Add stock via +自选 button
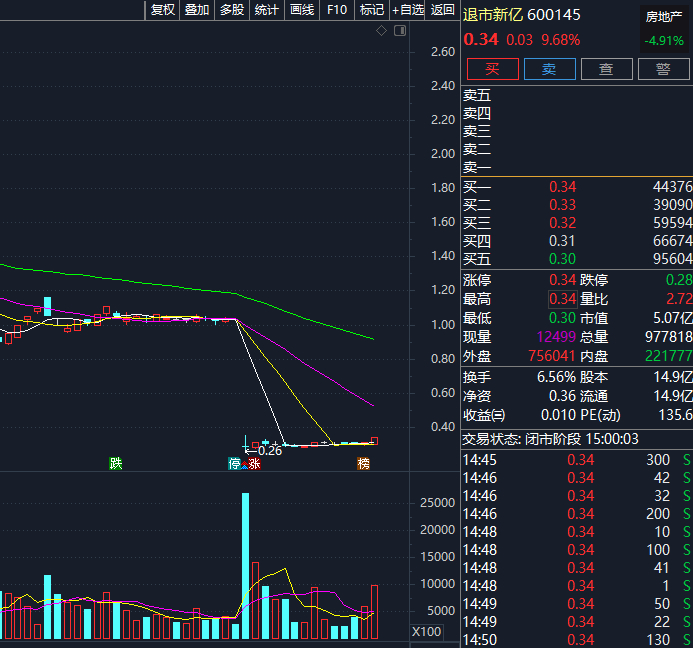 (x=407, y=10)
